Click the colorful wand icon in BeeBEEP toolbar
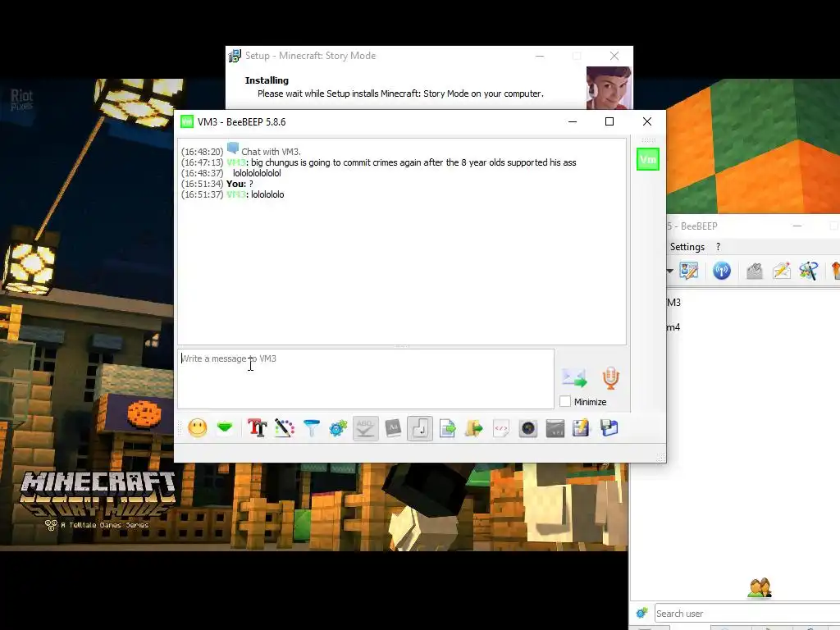The width and height of the screenshot is (840, 630). pyautogui.click(x=808, y=271)
